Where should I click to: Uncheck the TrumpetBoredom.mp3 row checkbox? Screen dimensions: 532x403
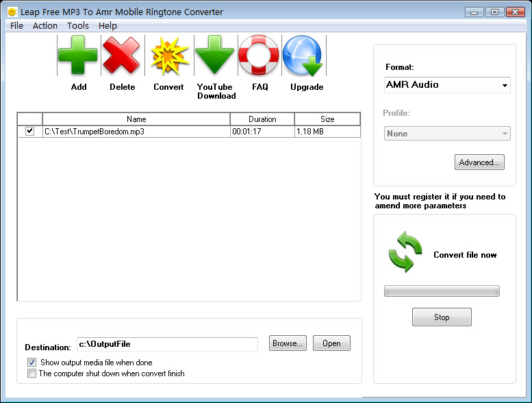[x=30, y=131]
